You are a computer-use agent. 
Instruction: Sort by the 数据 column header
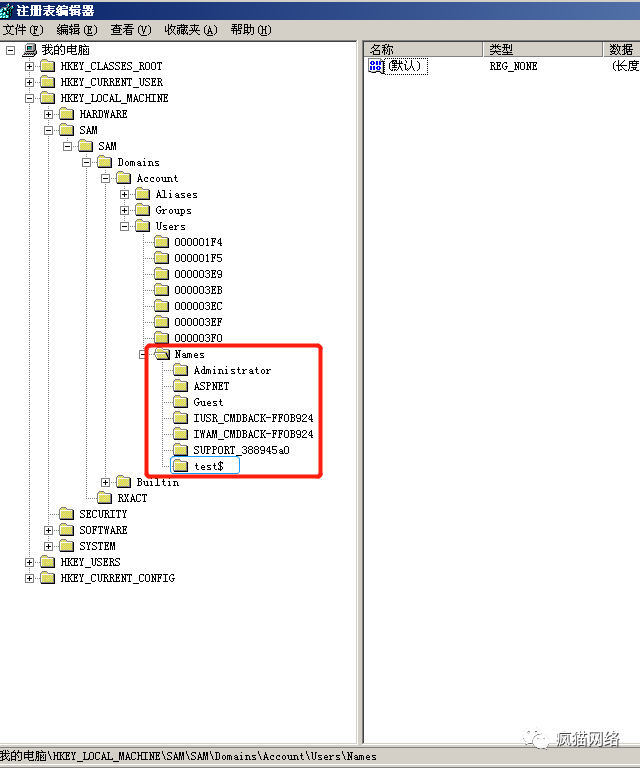coord(622,49)
